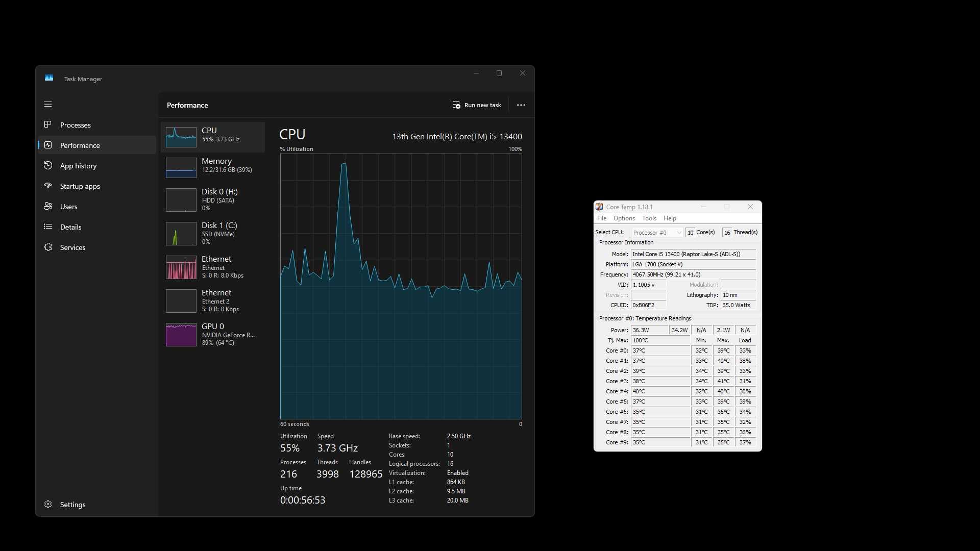Select the CPU performance thumbnail graph
This screenshot has height=551, width=980.
pyautogui.click(x=181, y=137)
